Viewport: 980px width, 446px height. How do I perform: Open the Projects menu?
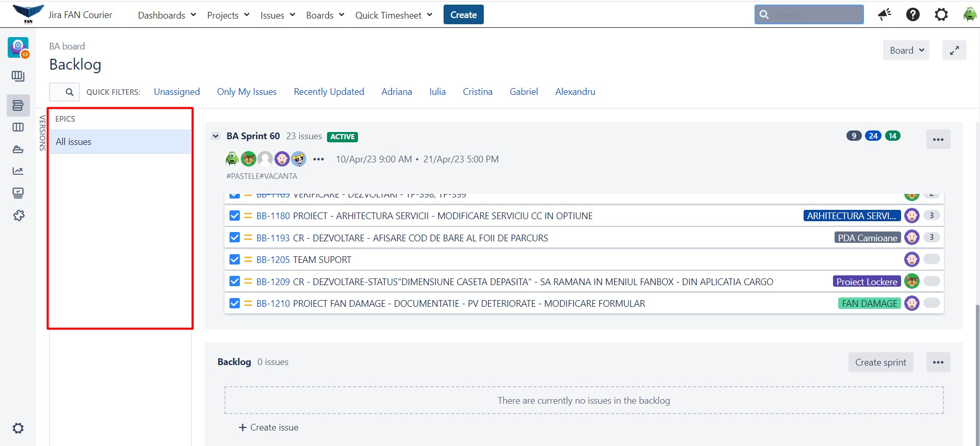pyautogui.click(x=228, y=15)
